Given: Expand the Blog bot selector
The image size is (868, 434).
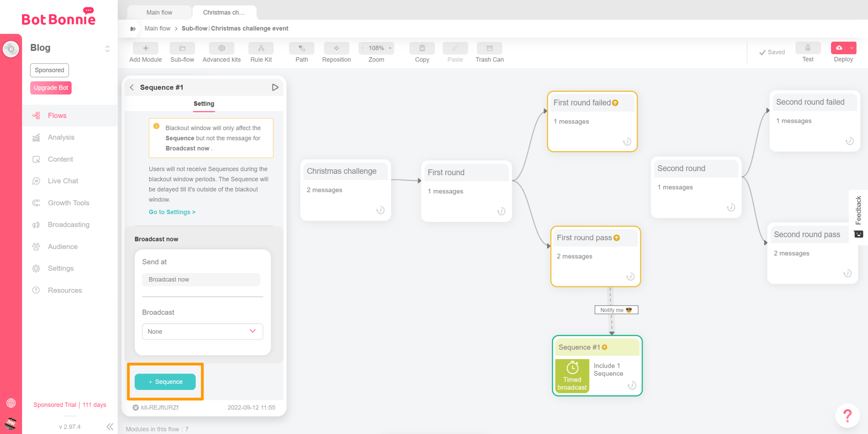Looking at the screenshot, I should click(x=108, y=49).
